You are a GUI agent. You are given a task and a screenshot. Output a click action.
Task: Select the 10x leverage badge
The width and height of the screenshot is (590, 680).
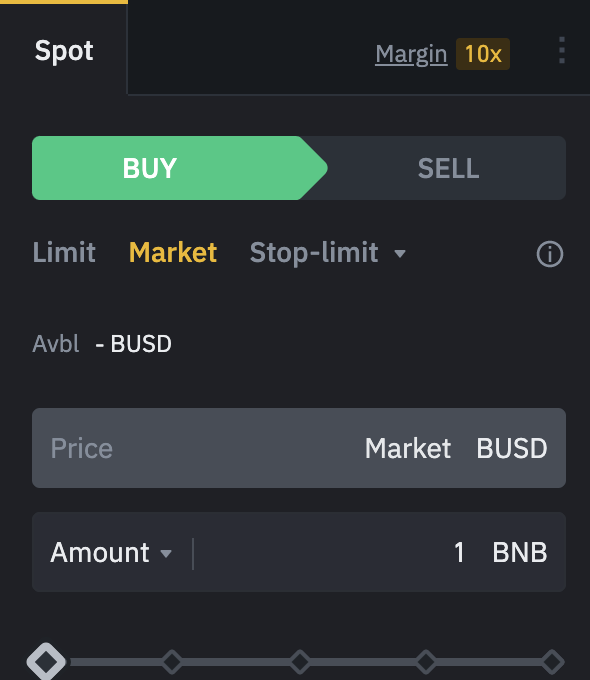pyautogui.click(x=483, y=54)
